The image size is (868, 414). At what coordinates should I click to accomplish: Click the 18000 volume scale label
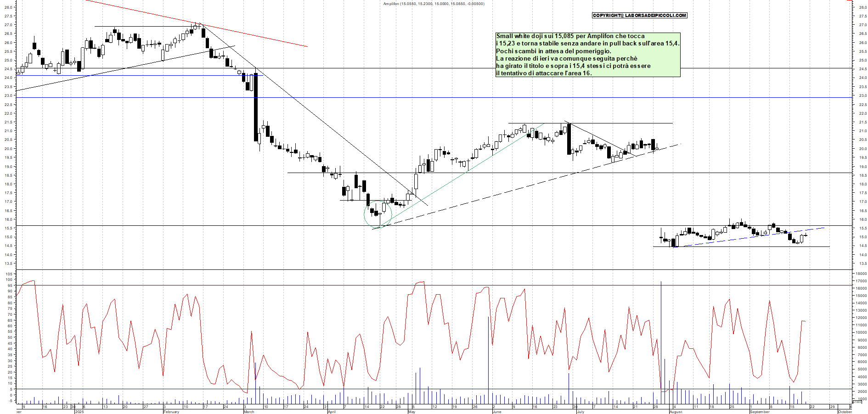point(861,274)
